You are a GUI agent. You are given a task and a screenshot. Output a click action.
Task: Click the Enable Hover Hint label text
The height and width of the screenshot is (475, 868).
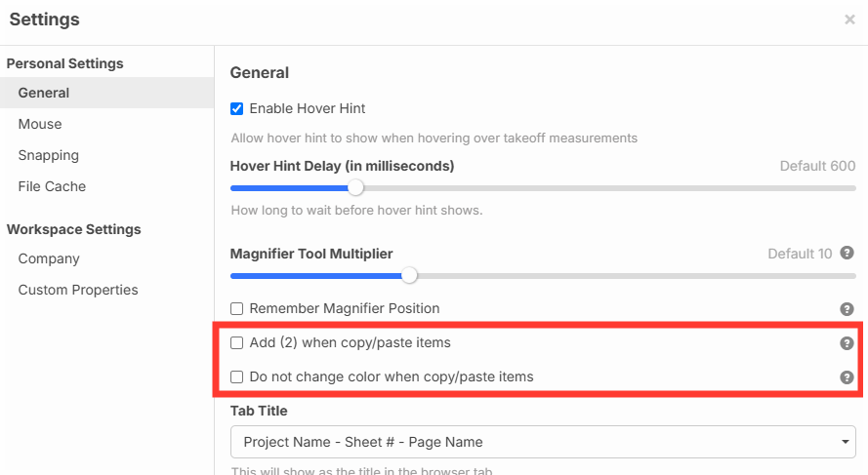(x=308, y=108)
